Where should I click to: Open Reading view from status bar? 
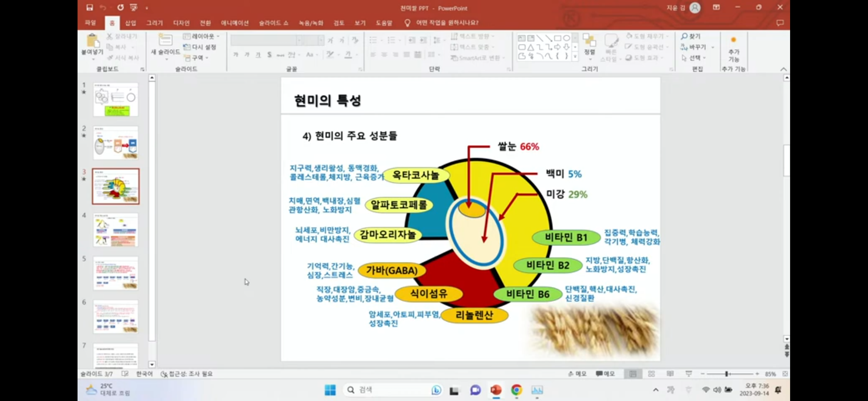coord(670,374)
